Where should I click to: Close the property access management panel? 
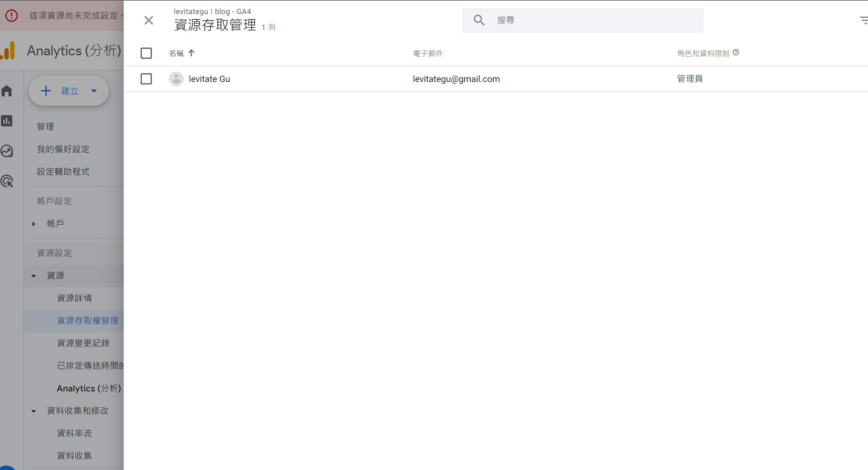(x=149, y=21)
